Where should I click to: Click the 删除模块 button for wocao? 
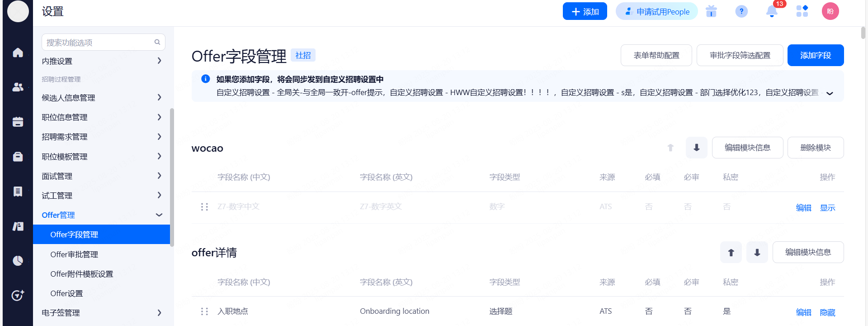click(x=815, y=148)
